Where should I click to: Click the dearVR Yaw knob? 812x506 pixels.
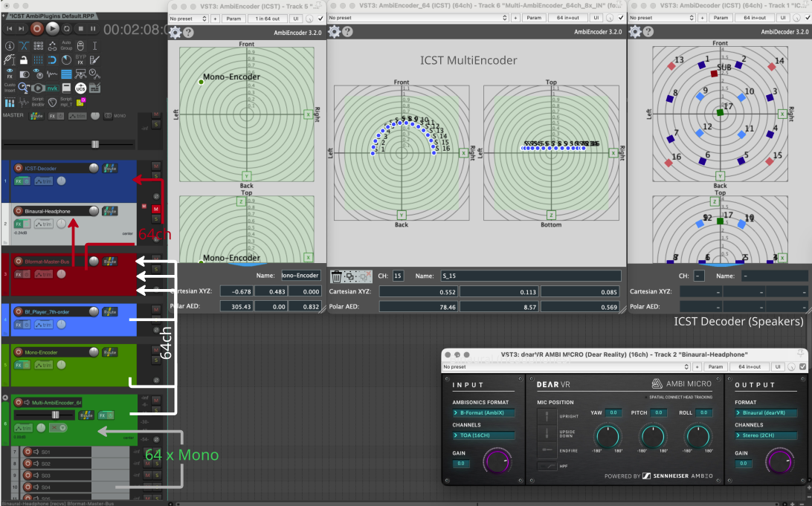coord(608,436)
